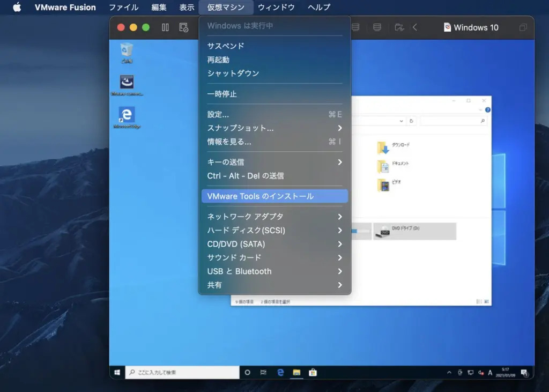Click the Cortana circle icon on taskbar

pos(248,372)
